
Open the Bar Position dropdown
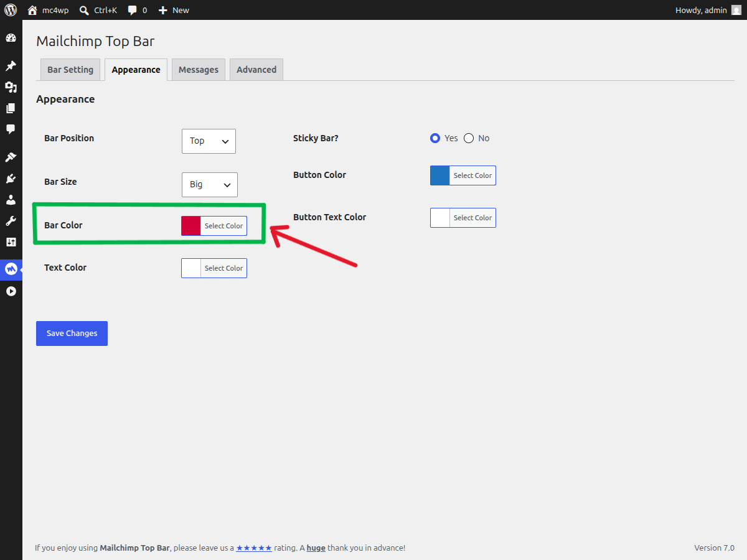[209, 141]
